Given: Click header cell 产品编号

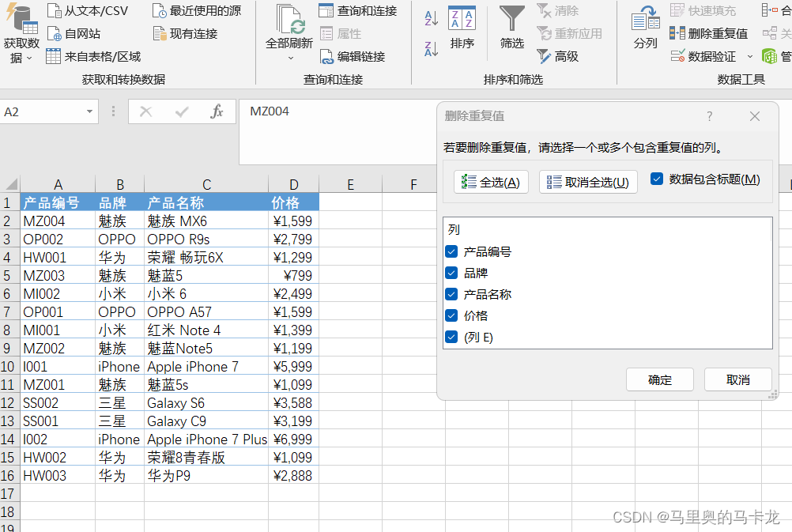Looking at the screenshot, I should tap(58, 202).
